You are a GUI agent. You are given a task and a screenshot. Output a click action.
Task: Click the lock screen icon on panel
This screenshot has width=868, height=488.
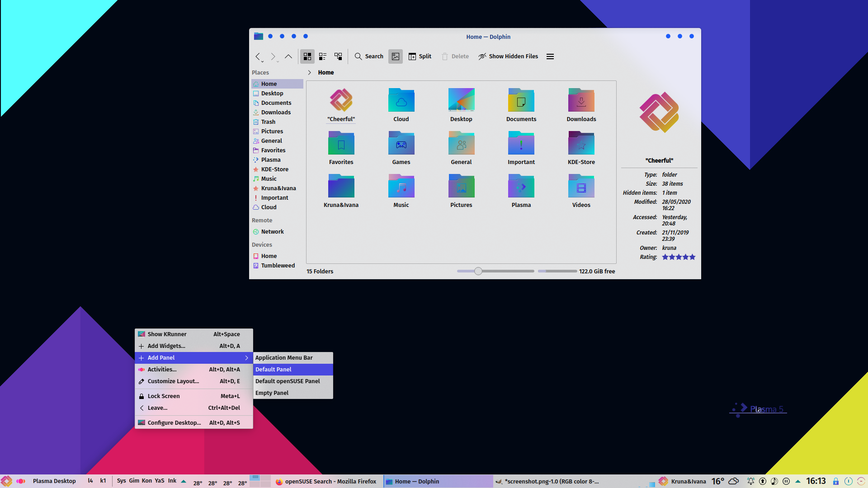click(x=836, y=481)
